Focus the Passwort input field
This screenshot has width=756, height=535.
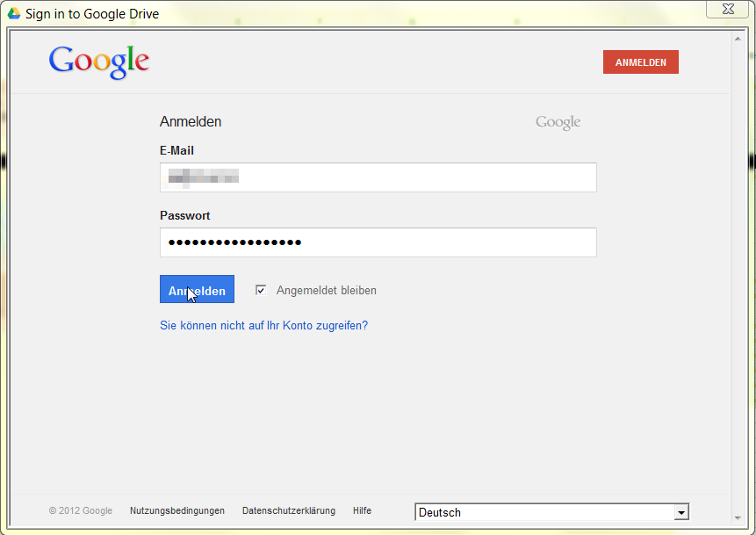pos(378,242)
